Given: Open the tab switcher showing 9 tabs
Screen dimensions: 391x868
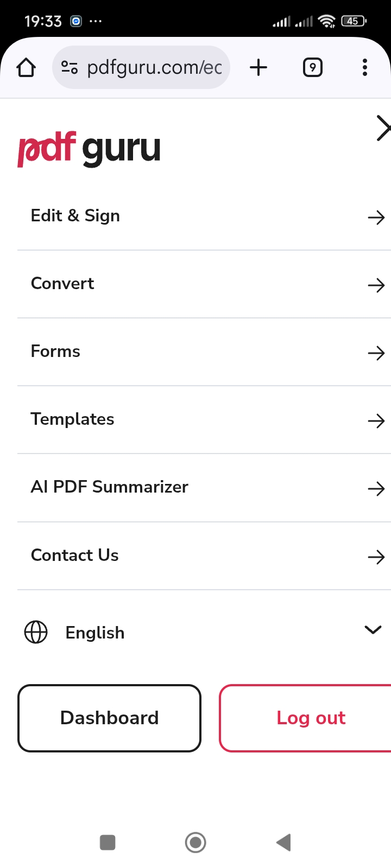Looking at the screenshot, I should (x=312, y=68).
